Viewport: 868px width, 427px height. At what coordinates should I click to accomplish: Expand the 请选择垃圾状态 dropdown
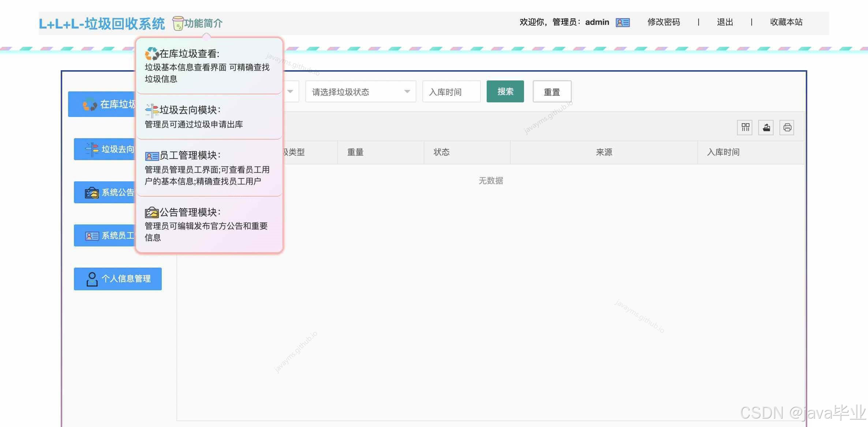(x=360, y=91)
